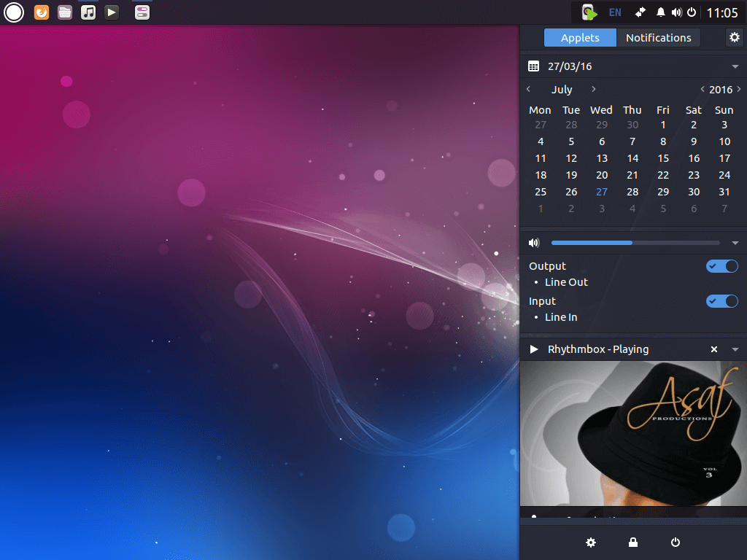This screenshot has height=560, width=747.
Task: Select the Applets tab
Action: click(580, 38)
